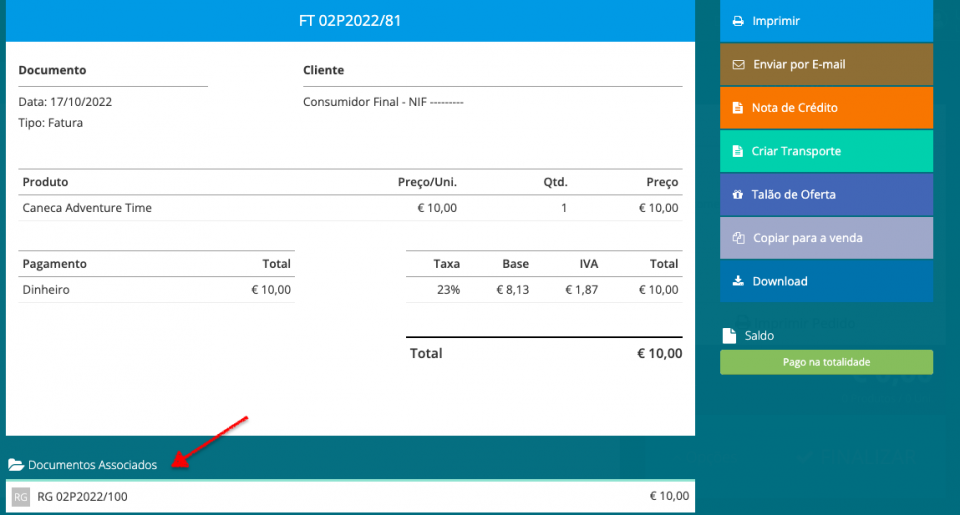Open associated document RG 02P2022/100
960x515 pixels.
pos(82,496)
